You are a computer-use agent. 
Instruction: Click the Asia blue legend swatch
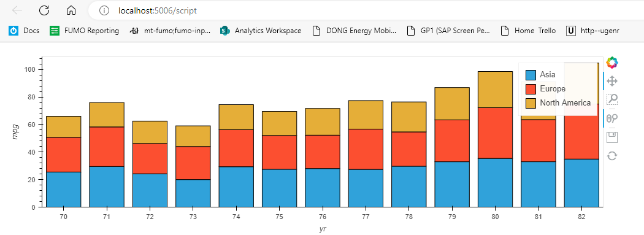tap(531, 75)
